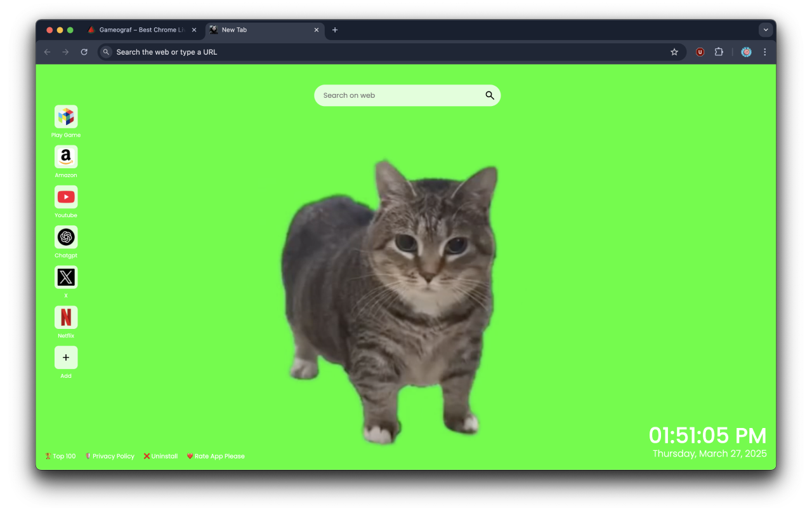Reload the page

point(84,52)
